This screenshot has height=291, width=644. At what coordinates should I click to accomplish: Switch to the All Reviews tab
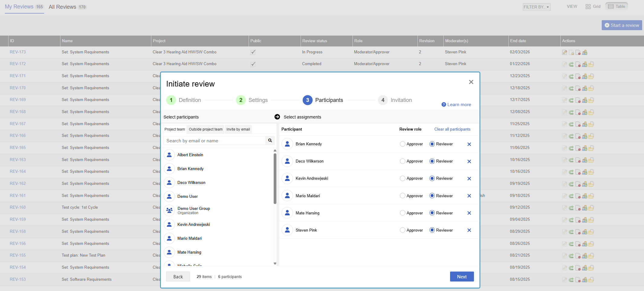(68, 7)
